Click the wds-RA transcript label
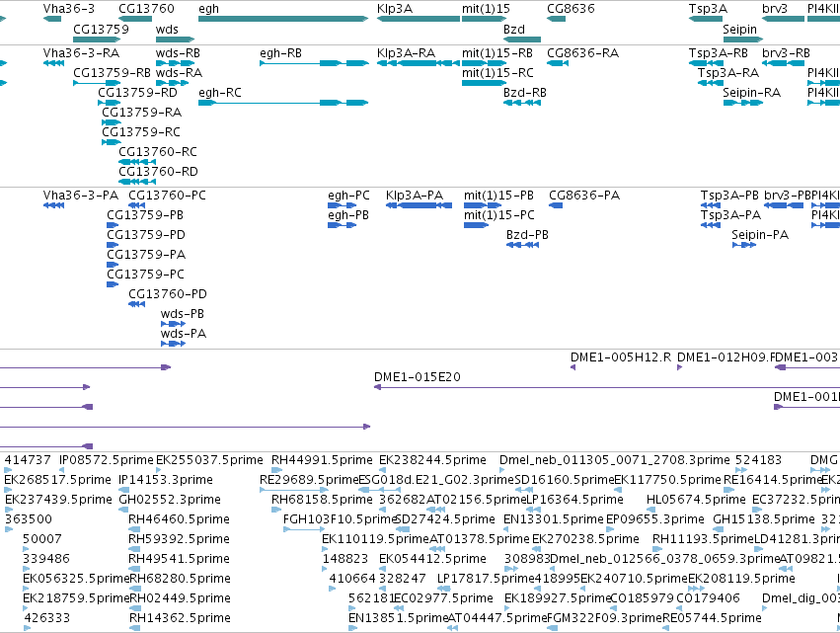 point(179,73)
